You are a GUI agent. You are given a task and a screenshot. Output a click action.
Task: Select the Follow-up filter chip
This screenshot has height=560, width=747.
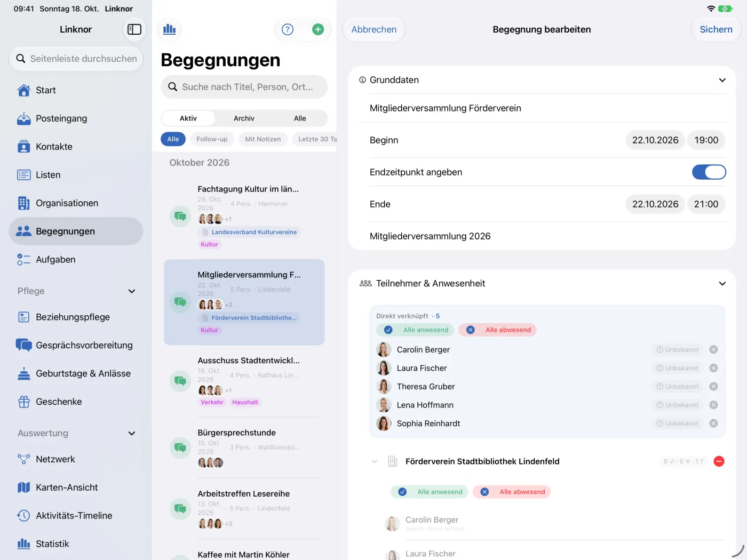[x=212, y=139]
